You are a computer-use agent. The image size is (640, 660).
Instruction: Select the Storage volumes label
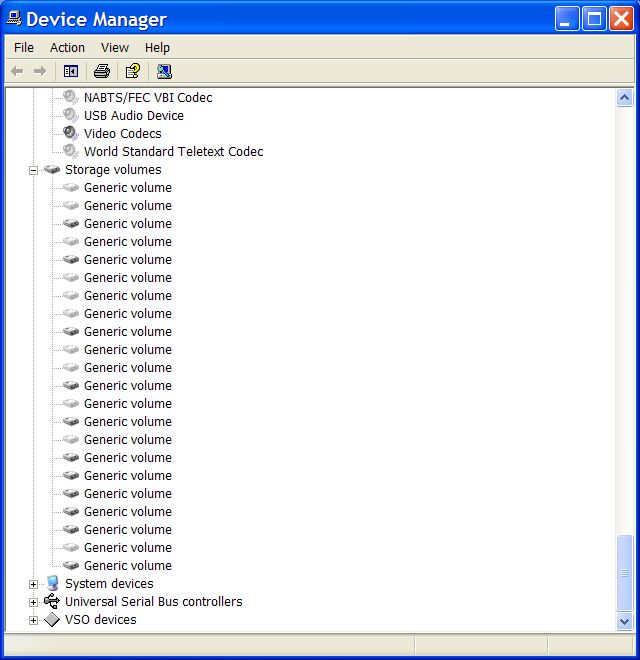click(x=113, y=170)
